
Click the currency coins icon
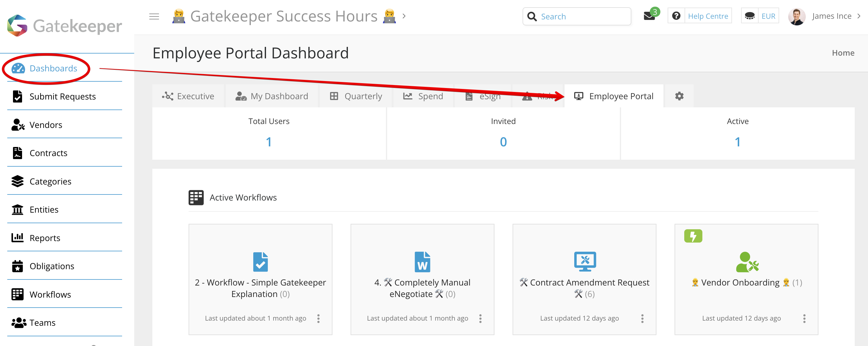[750, 16]
